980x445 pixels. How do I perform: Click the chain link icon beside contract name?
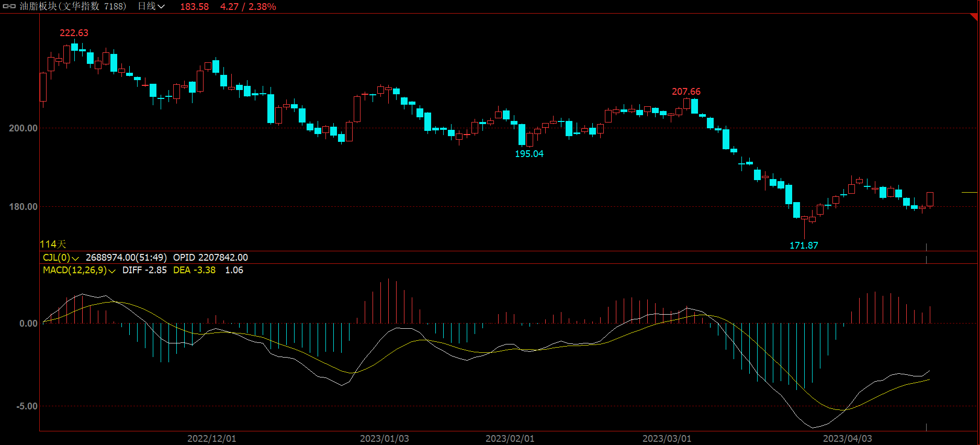pos(9,6)
